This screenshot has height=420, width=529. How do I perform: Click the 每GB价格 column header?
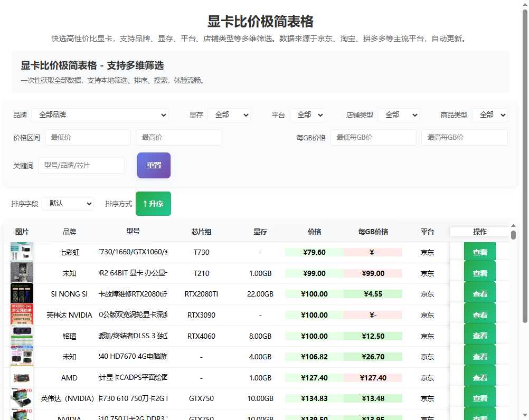point(373,231)
